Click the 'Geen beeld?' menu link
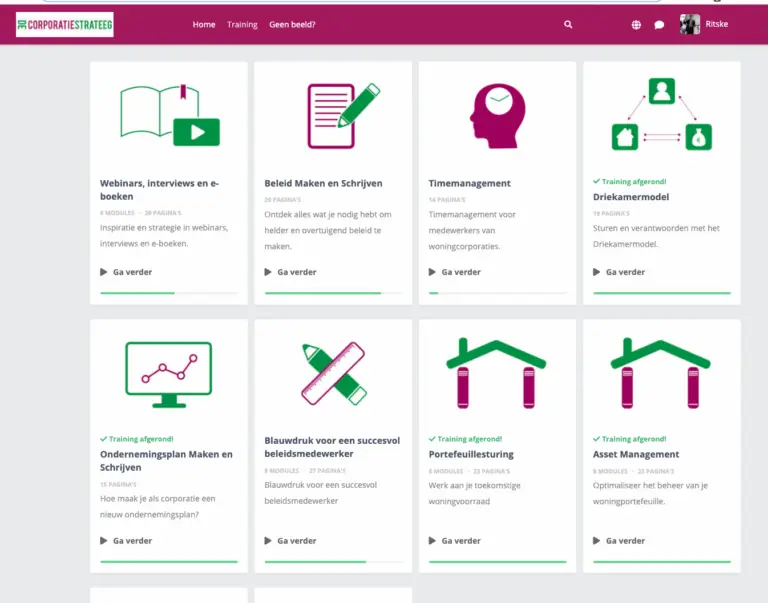Image resolution: width=768 pixels, height=603 pixels. point(292,25)
